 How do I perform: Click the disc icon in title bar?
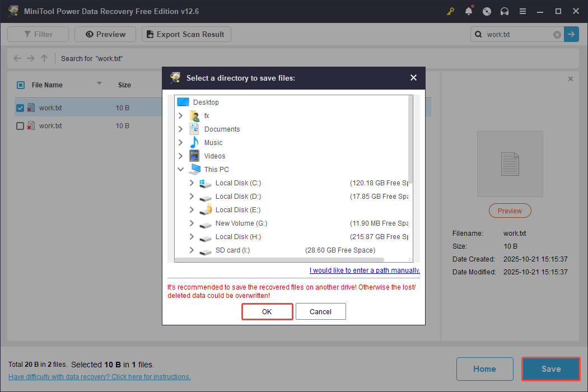pos(487,11)
